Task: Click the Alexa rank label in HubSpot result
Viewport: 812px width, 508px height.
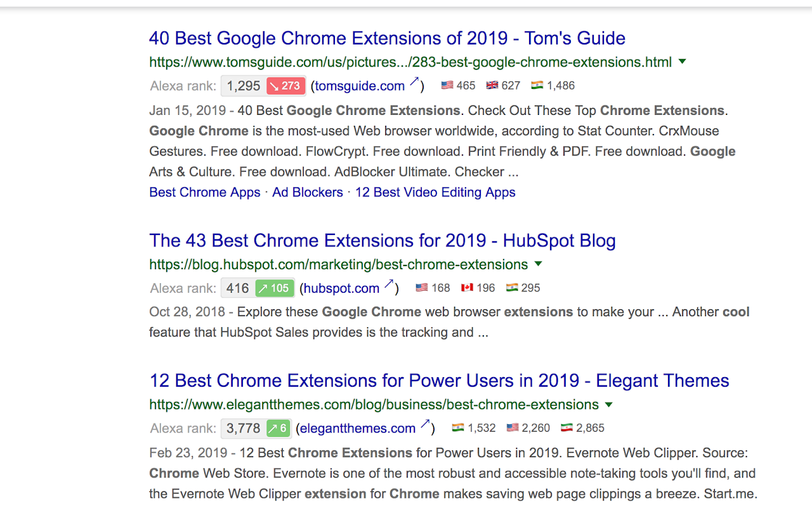Action: coord(183,288)
